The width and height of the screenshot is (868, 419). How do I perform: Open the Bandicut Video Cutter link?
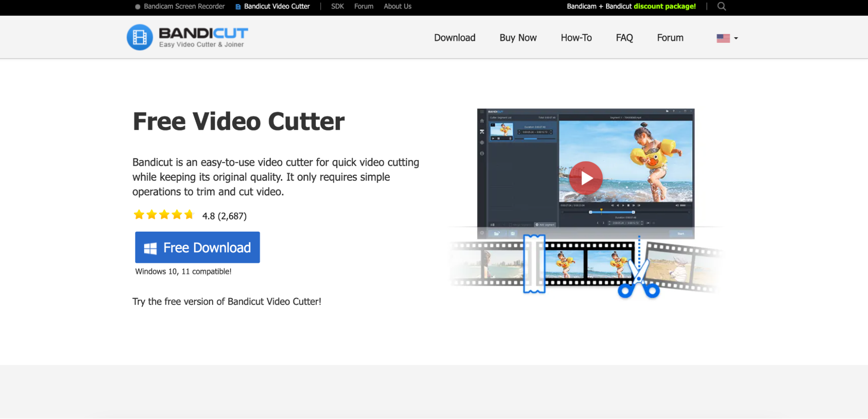pos(277,7)
